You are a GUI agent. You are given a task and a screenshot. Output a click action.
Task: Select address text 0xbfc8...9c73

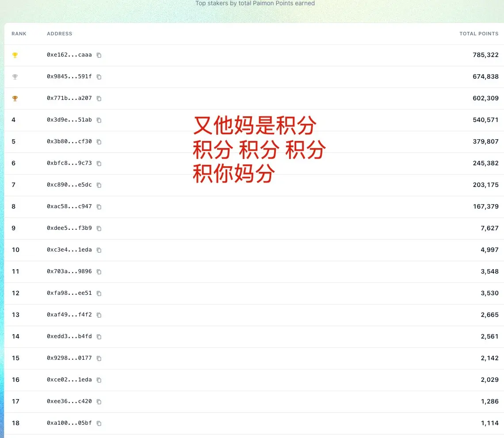coord(69,163)
